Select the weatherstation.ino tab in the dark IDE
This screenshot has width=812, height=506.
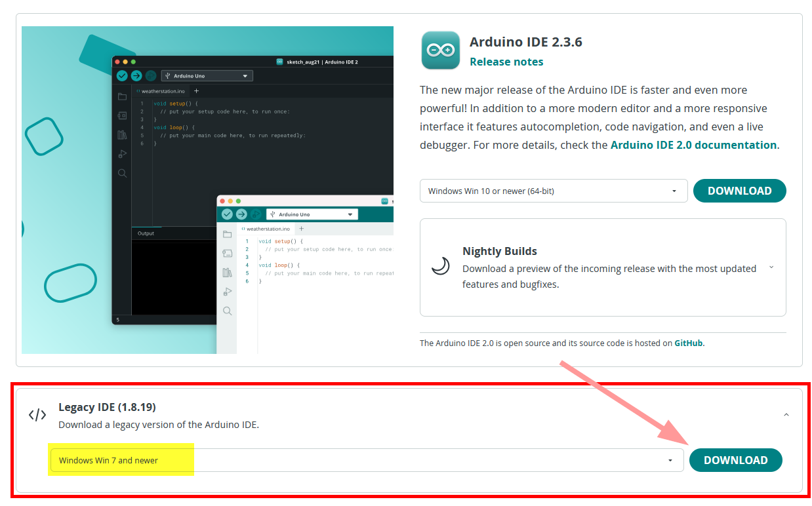click(x=161, y=91)
